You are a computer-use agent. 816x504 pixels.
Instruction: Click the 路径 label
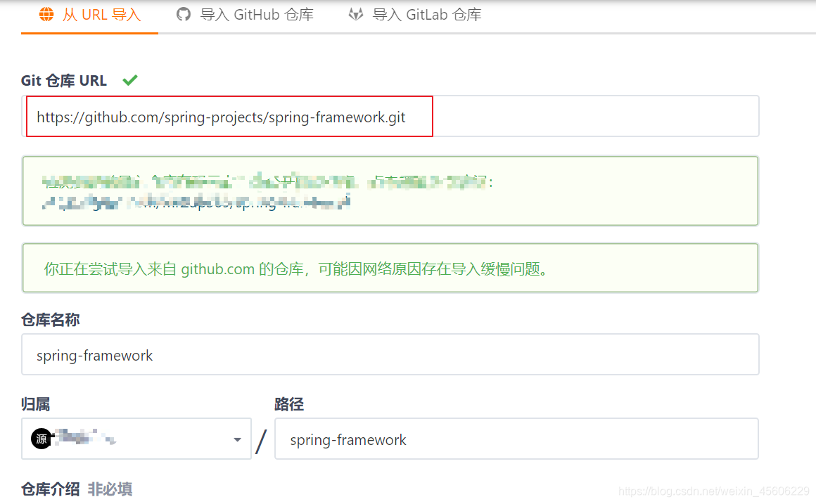(289, 404)
